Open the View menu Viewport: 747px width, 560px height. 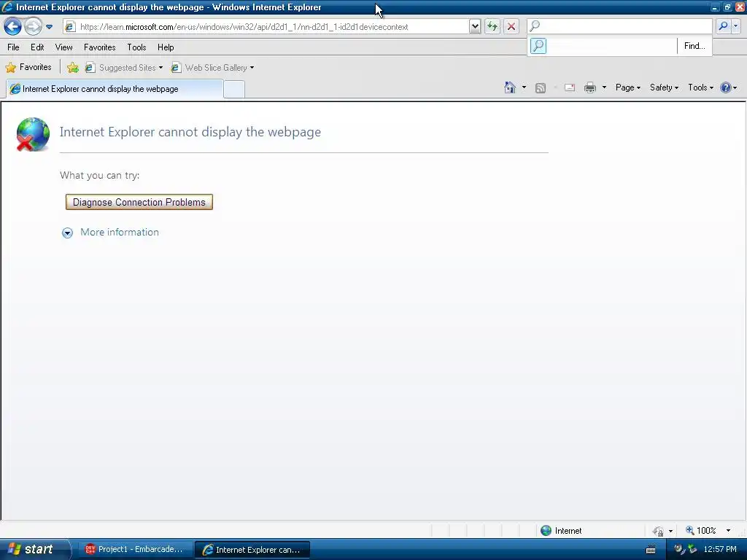[64, 47]
